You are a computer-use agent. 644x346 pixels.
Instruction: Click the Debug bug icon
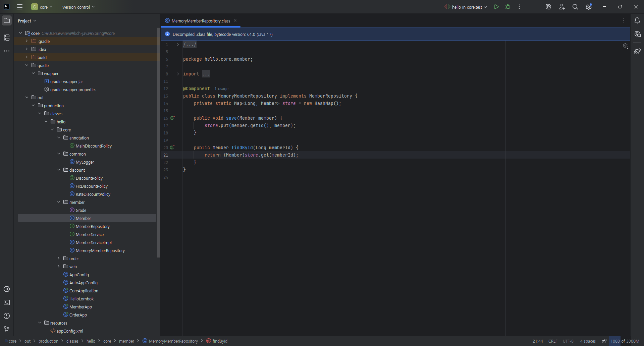point(508,7)
